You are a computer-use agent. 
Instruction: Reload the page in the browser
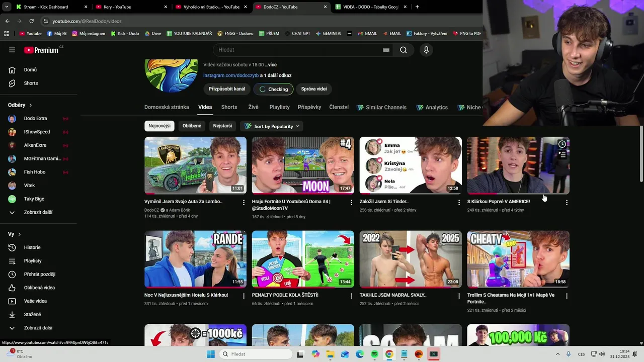coord(31,21)
